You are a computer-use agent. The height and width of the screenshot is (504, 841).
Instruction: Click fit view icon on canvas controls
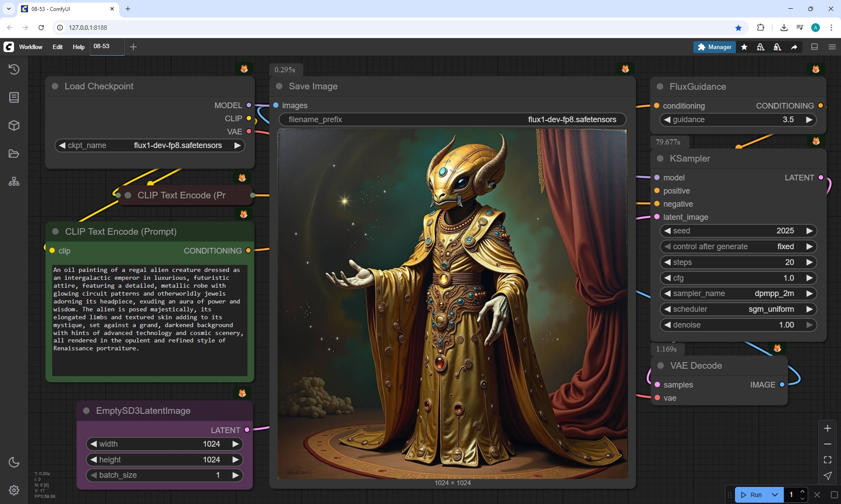coord(827,460)
